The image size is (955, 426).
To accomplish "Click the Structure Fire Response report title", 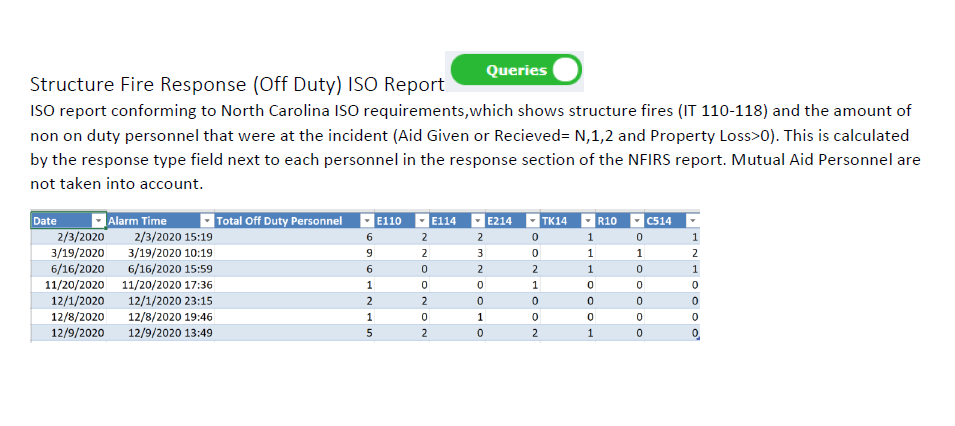I will tap(237, 85).
